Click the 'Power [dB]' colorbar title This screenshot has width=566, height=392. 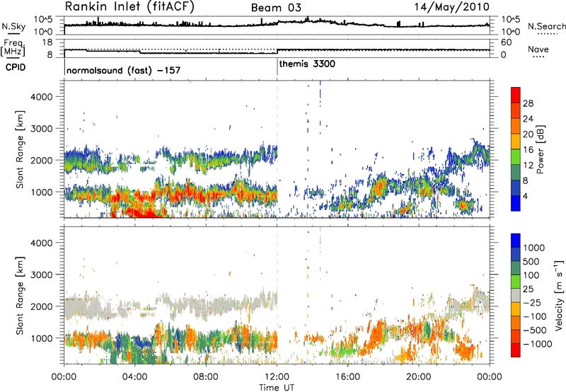tap(541, 149)
